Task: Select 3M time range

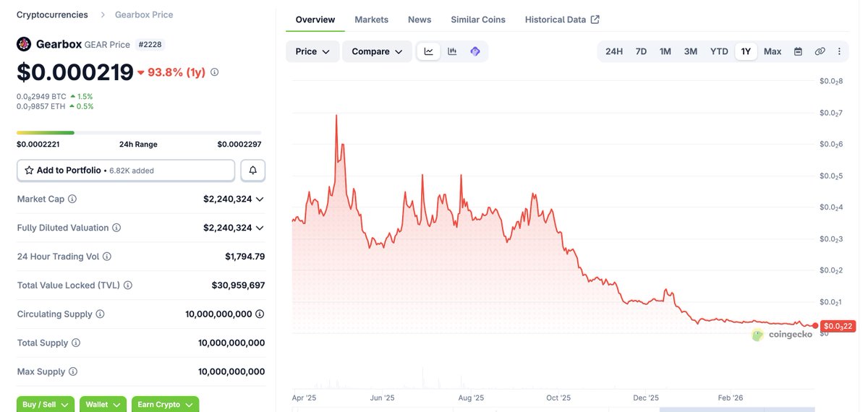Action: (x=691, y=51)
